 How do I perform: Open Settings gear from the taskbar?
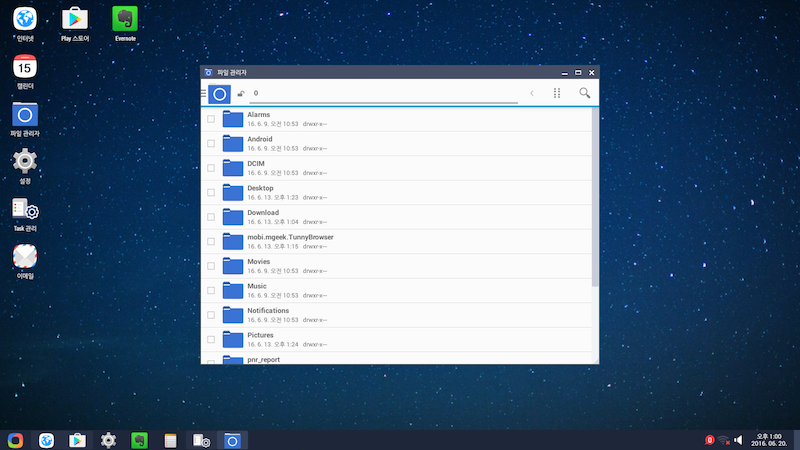pos(108,440)
